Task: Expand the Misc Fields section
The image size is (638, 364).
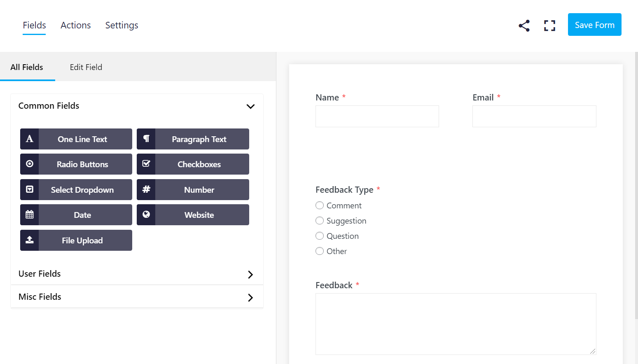Action: 250,297
